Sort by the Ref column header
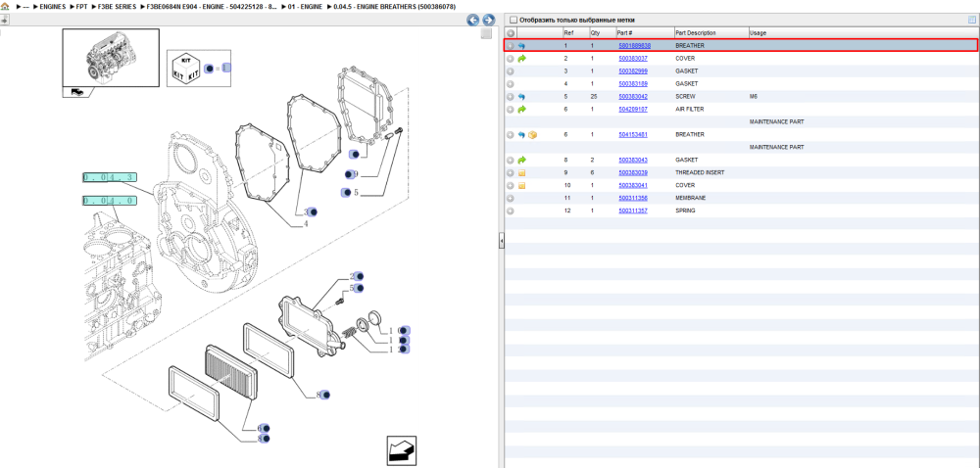The image size is (980, 468). pyautogui.click(x=568, y=32)
